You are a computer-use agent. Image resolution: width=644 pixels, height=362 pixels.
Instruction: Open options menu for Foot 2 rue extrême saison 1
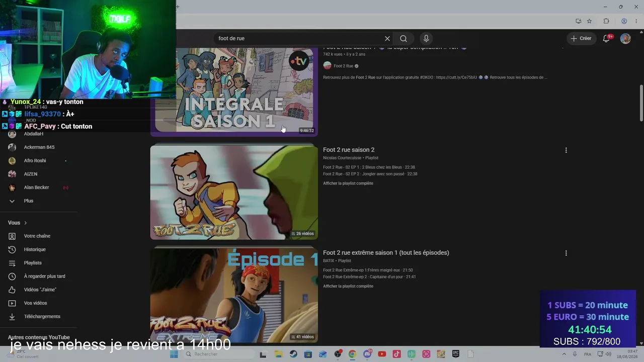pos(566,253)
